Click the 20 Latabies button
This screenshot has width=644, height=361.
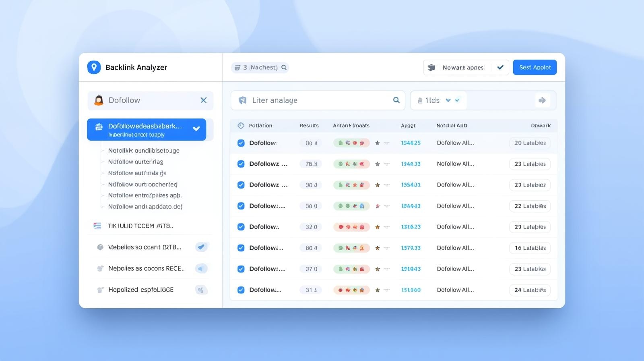[x=530, y=143]
